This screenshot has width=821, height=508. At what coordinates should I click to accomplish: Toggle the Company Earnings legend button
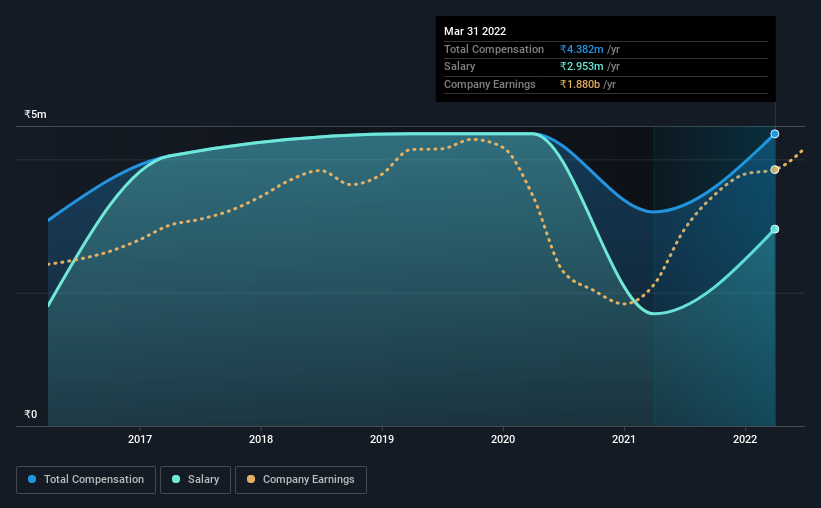[x=301, y=480]
